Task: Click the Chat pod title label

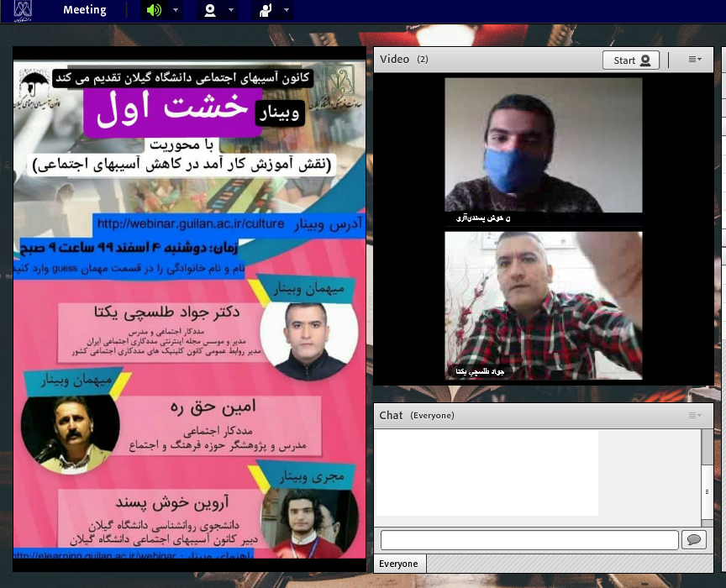Action: pos(391,415)
